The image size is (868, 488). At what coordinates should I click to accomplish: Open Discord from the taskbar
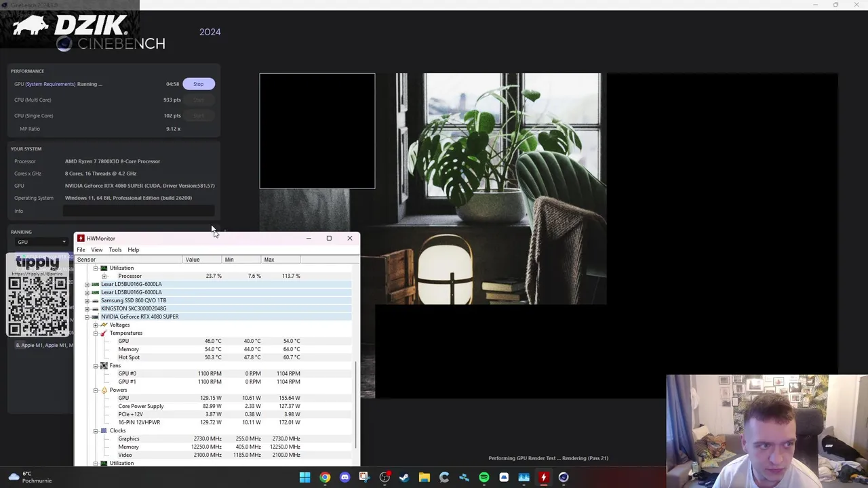[344, 478]
